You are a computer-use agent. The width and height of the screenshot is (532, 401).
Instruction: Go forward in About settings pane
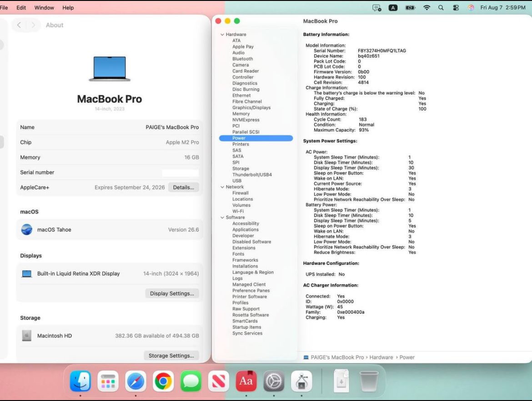point(33,25)
